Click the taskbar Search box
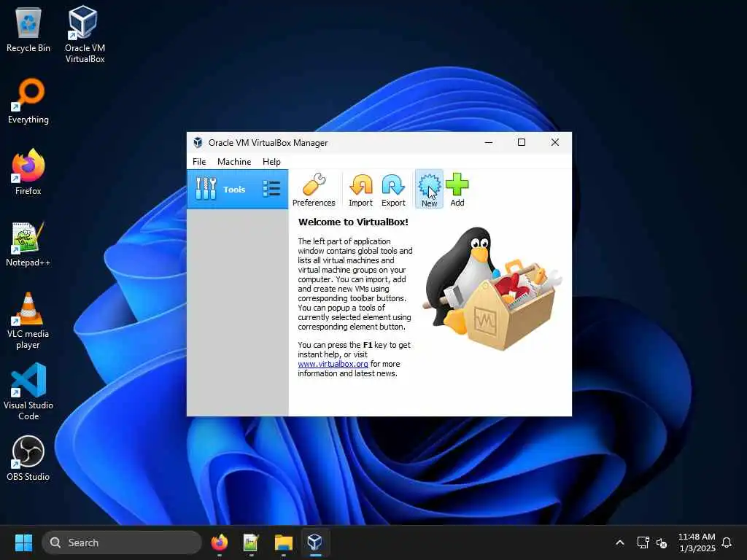Screen dimensions: 747x560 [x=122, y=542]
